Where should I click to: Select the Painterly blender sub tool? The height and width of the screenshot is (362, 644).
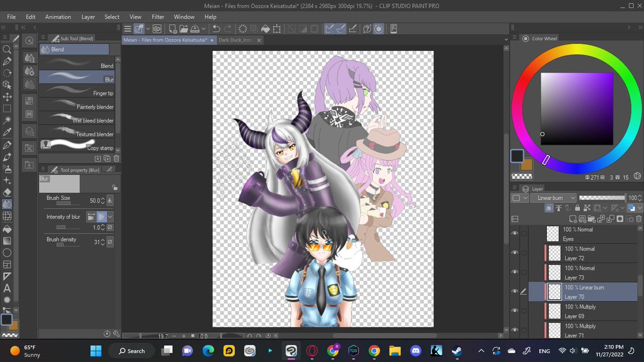pyautogui.click(x=77, y=105)
